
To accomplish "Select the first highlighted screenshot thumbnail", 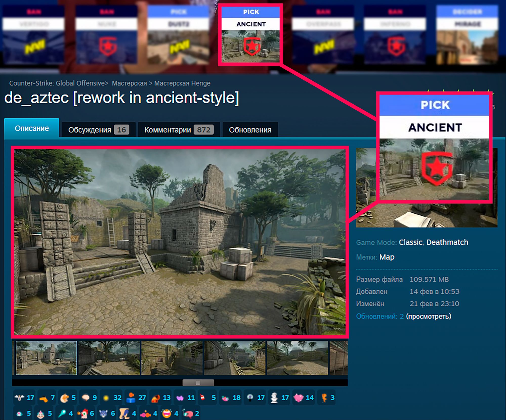I will (x=46, y=358).
